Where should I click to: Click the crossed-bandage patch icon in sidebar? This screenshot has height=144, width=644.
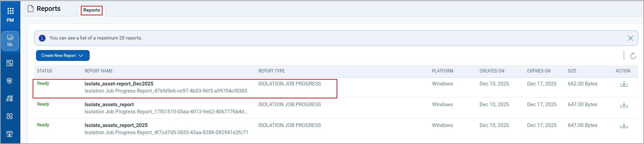tap(10, 116)
